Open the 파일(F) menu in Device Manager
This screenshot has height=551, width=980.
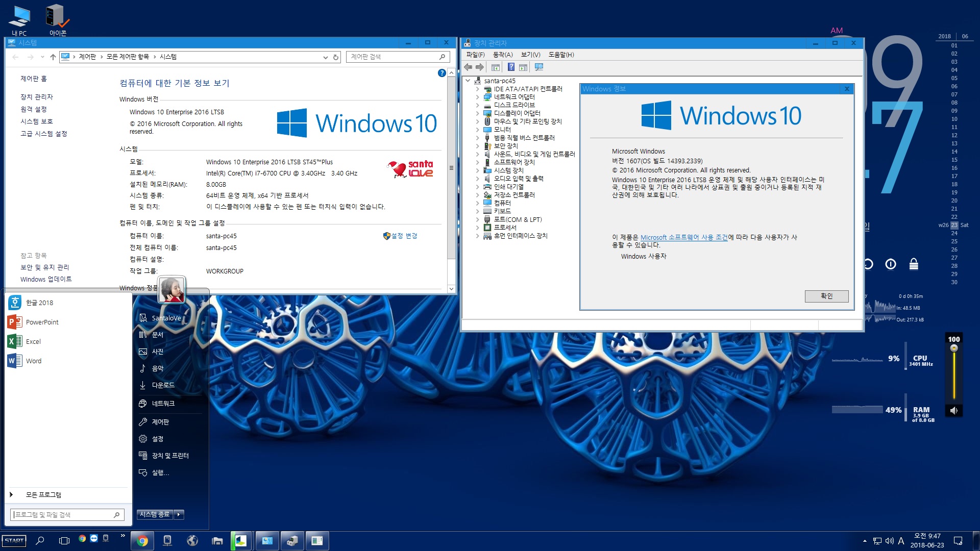click(475, 55)
